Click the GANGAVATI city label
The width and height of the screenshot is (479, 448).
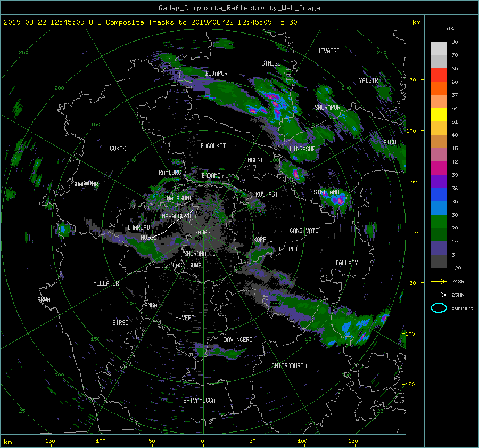click(x=304, y=231)
